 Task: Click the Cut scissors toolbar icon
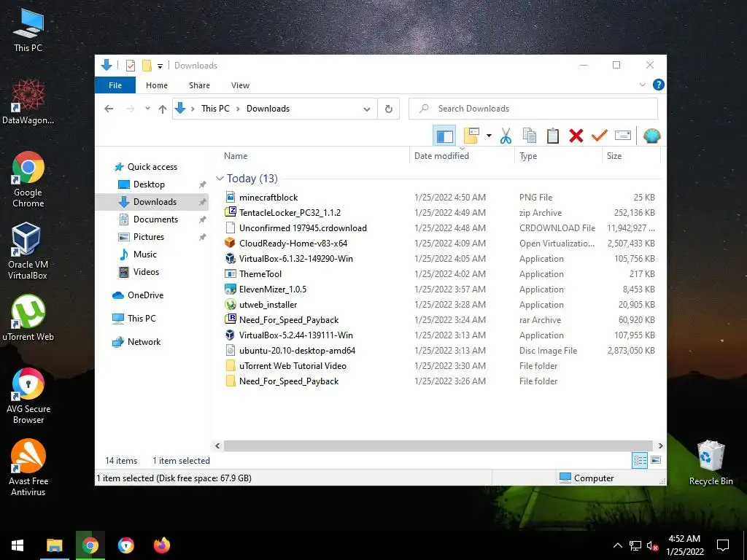tap(506, 136)
